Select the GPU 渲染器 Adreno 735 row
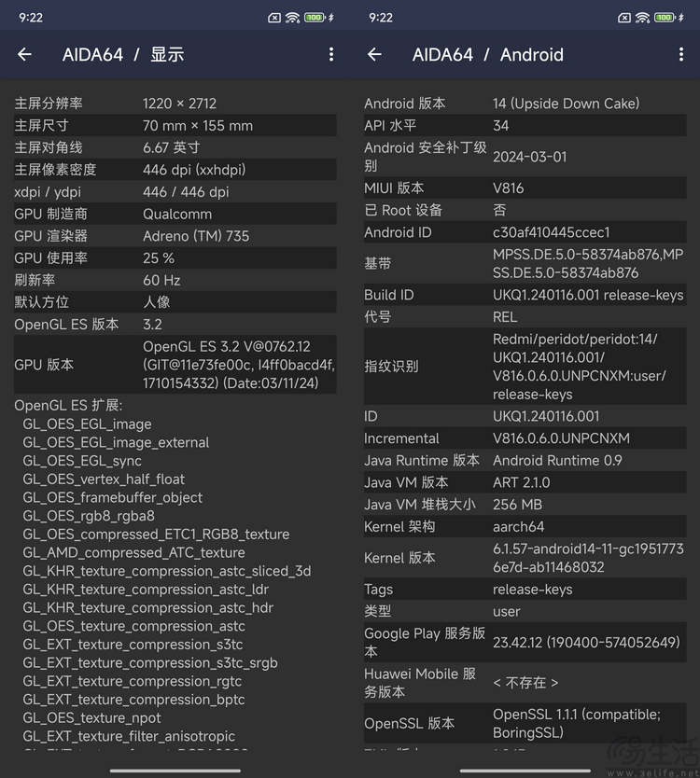 tap(175, 236)
